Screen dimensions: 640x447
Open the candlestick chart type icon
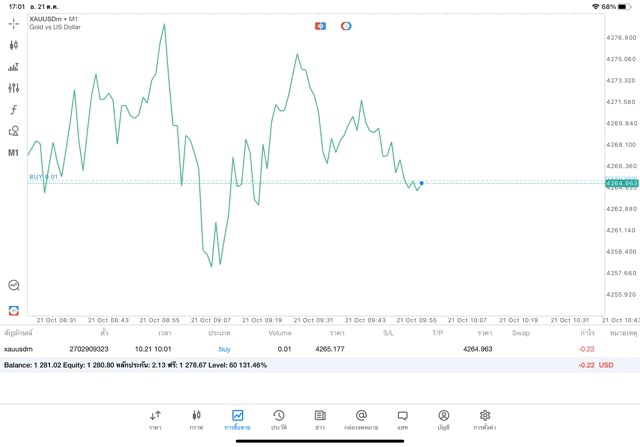pyautogui.click(x=14, y=45)
